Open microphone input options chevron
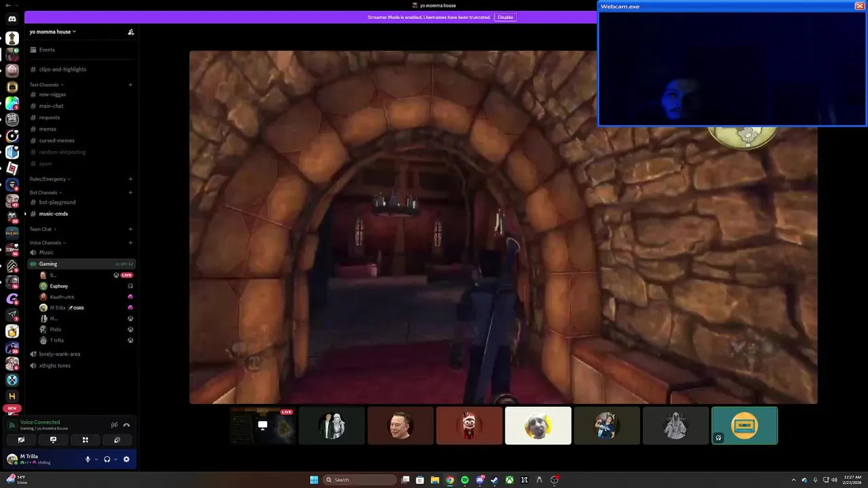Screen dimensions: 868x488 [96, 460]
